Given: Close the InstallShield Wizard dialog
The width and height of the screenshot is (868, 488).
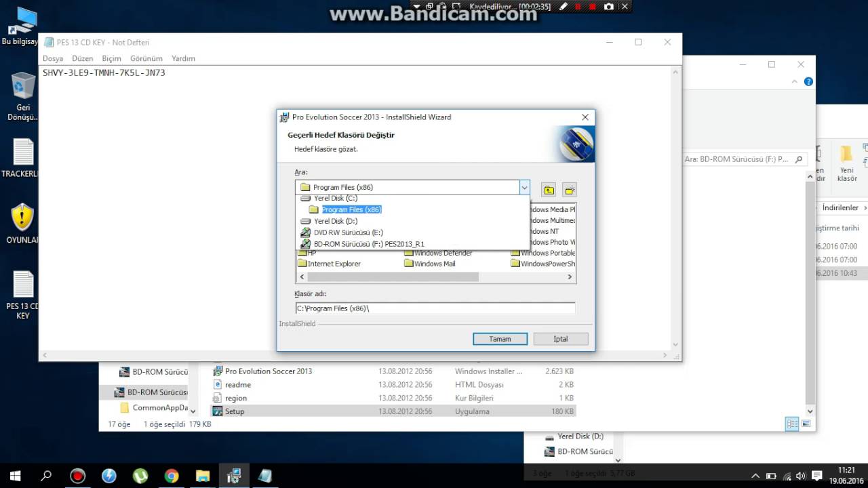Looking at the screenshot, I should [585, 117].
